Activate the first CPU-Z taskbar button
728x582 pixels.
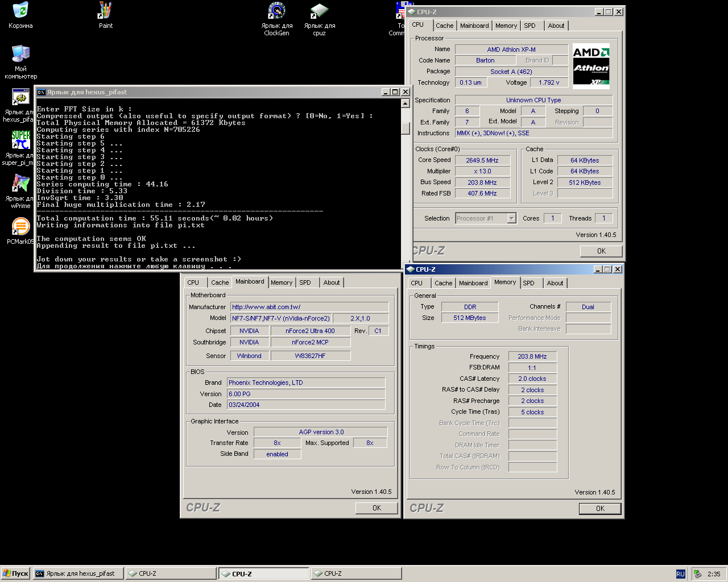tap(171, 574)
